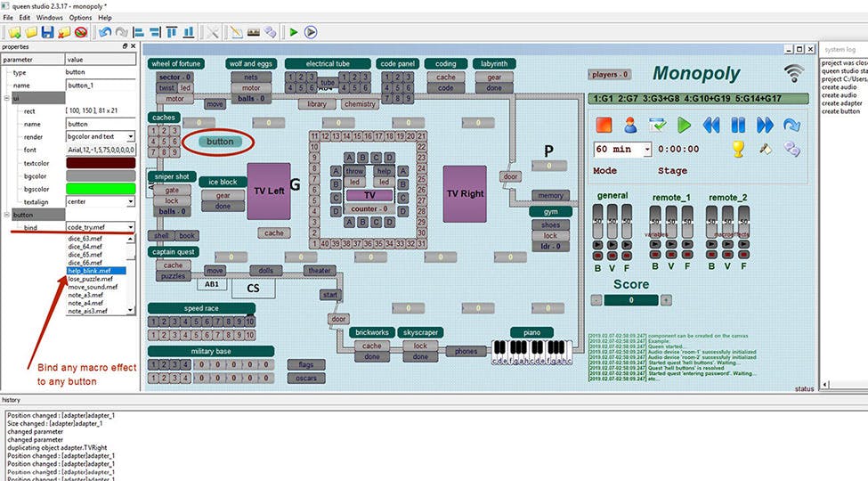Click the bright green bgscolor swatch

101,189
